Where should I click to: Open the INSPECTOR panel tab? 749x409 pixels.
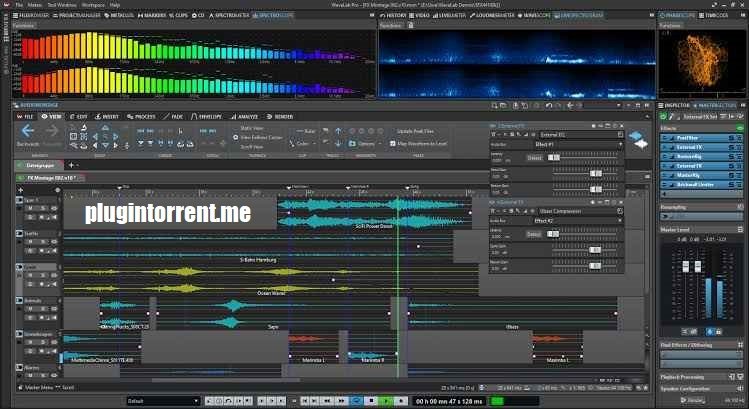pos(674,105)
